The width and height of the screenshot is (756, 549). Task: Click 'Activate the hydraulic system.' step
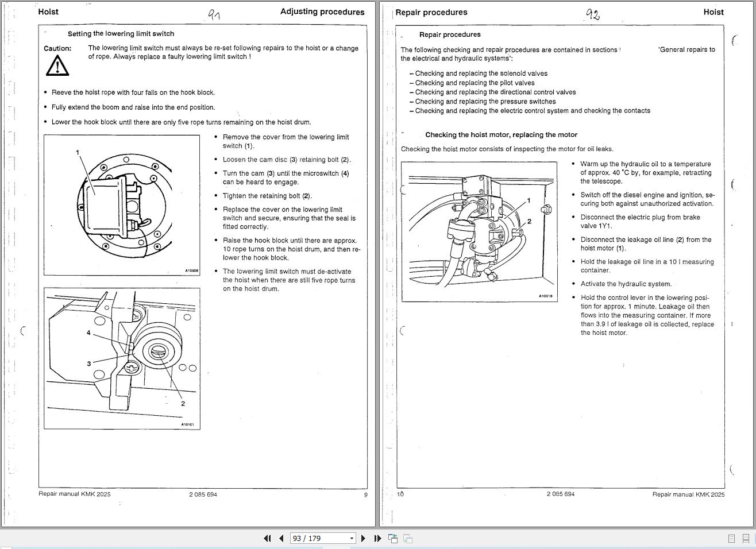(x=626, y=284)
